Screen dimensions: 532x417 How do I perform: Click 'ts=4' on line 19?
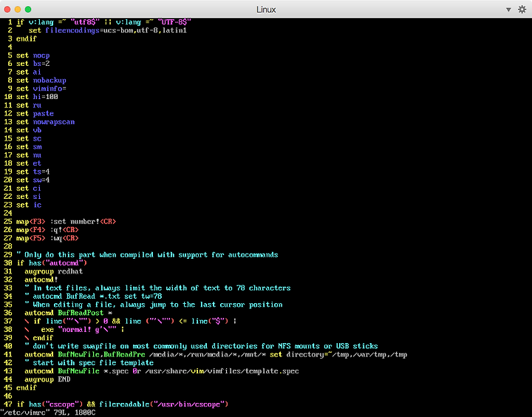(41, 172)
